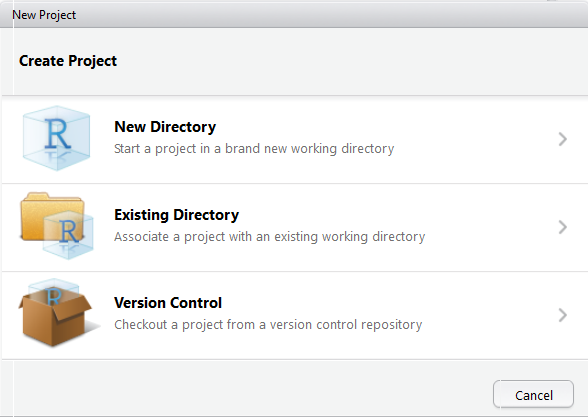This screenshot has width=588, height=417.
Task: Click the Existing Directory folder icon
Action: [x=56, y=226]
